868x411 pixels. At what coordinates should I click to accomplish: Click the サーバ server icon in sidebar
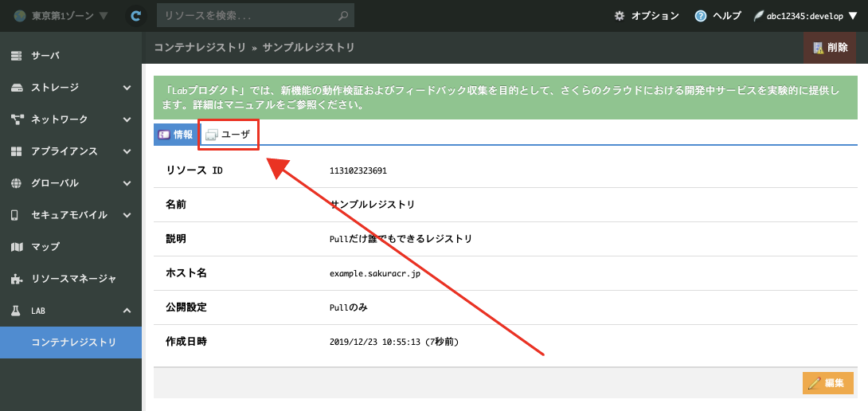pyautogui.click(x=17, y=56)
